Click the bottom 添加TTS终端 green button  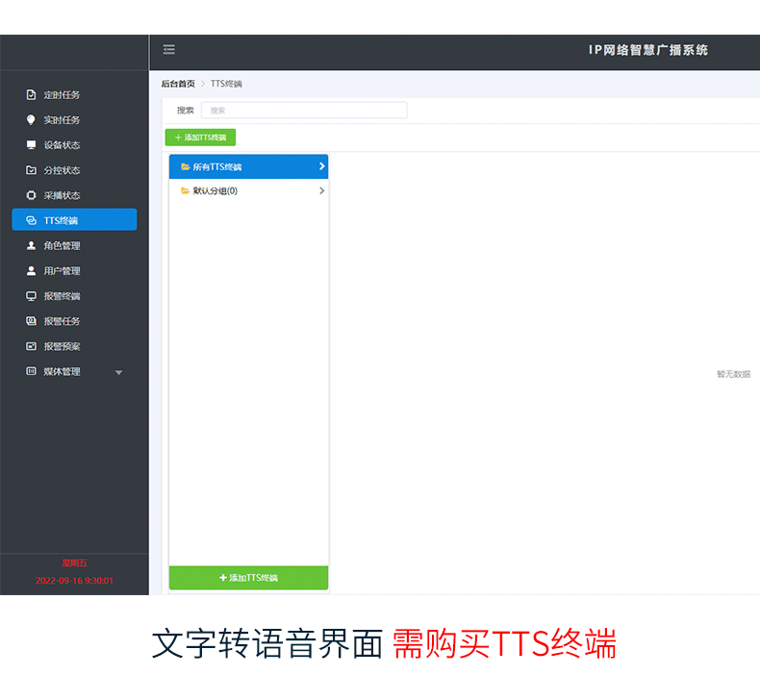pos(248,578)
